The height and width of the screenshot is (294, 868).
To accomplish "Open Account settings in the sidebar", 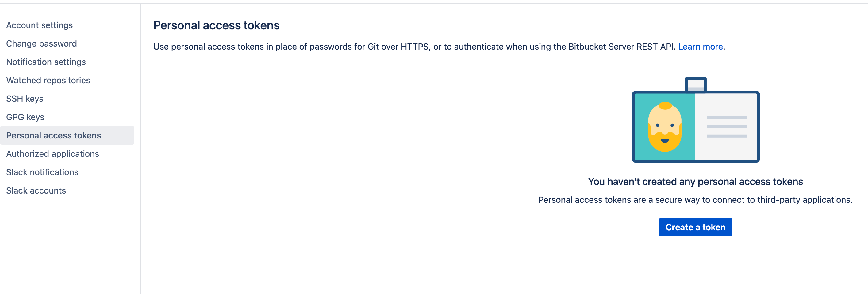I will pyautogui.click(x=40, y=25).
